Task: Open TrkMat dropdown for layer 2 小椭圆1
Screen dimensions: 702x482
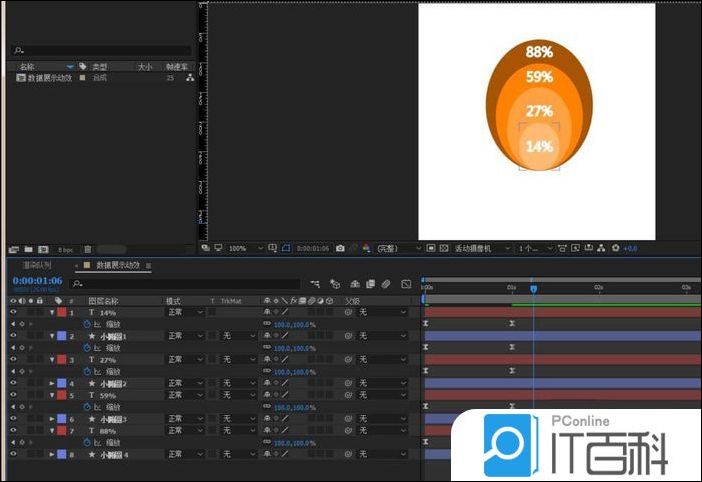Action: tap(239, 336)
